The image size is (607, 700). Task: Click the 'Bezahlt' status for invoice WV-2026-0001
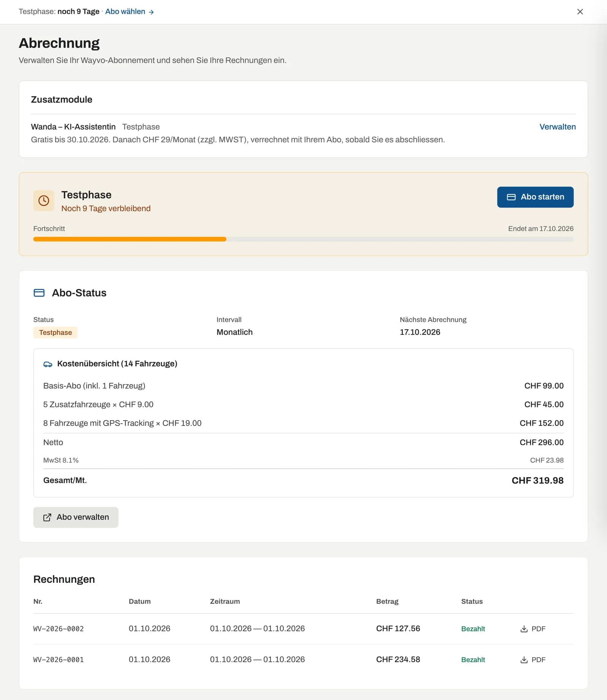click(473, 660)
